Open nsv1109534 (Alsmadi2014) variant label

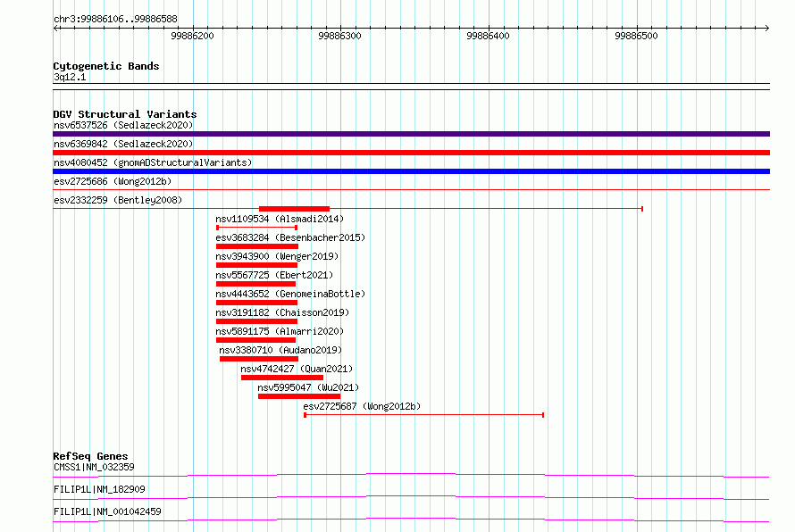(x=280, y=219)
